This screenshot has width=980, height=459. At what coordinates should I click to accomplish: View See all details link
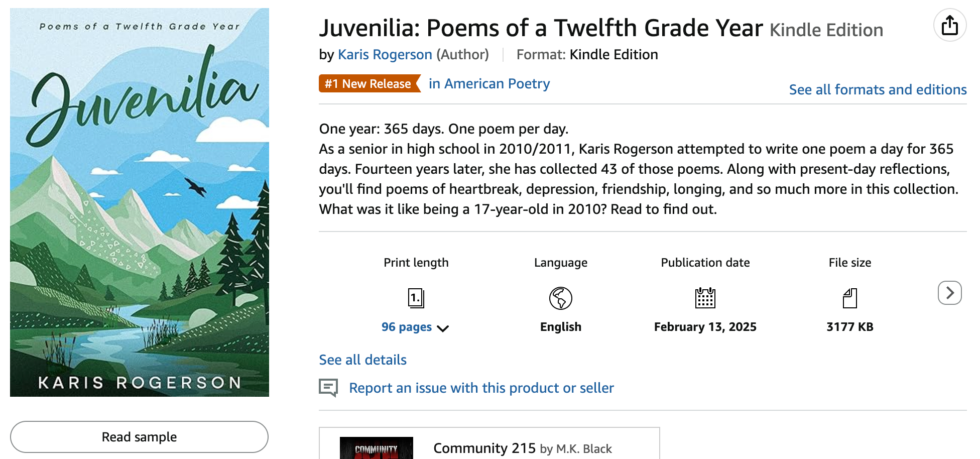coord(362,360)
